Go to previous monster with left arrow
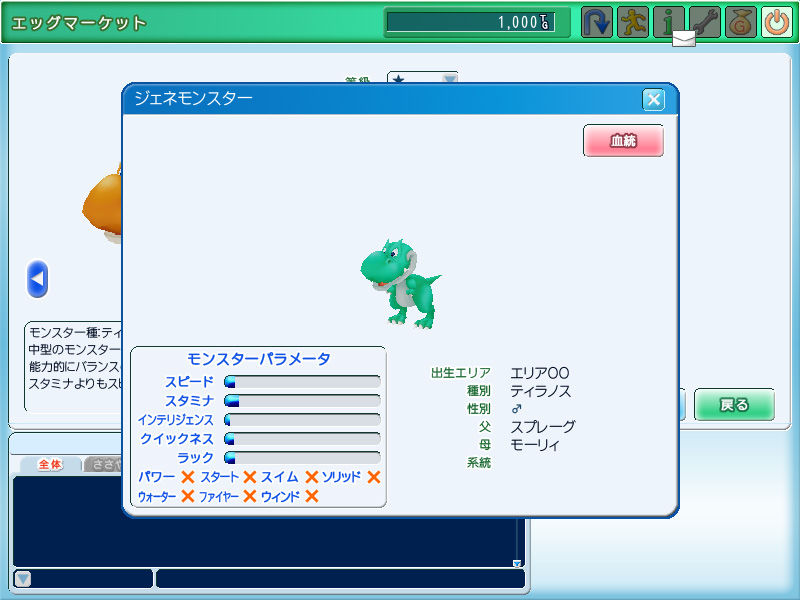The image size is (800, 600). pyautogui.click(x=37, y=279)
